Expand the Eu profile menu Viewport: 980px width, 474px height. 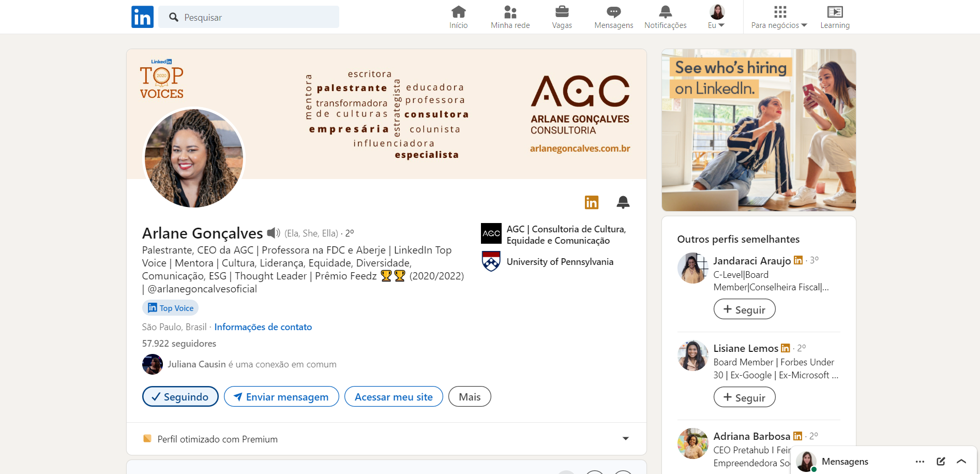click(x=717, y=17)
